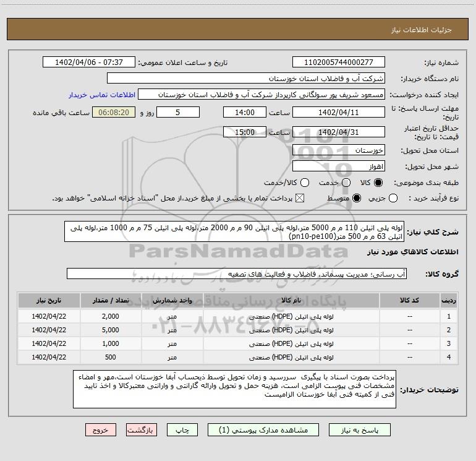This screenshot has width=476, height=461.
Task: Click the delivery province field خوزستان
Action: coord(339,150)
